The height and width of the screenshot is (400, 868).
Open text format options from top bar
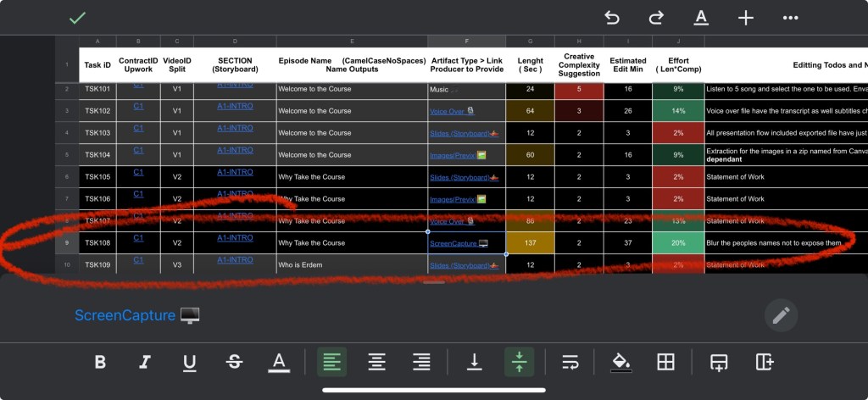point(701,18)
